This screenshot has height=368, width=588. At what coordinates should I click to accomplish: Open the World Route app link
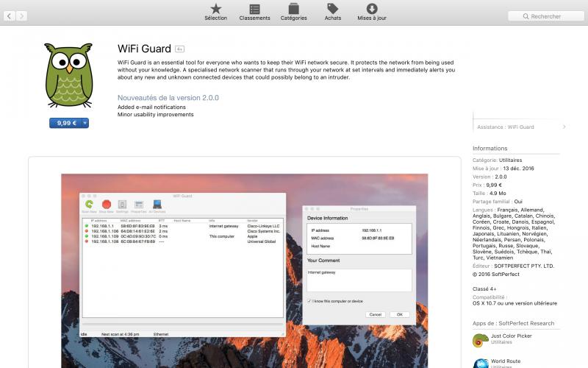tap(506, 361)
